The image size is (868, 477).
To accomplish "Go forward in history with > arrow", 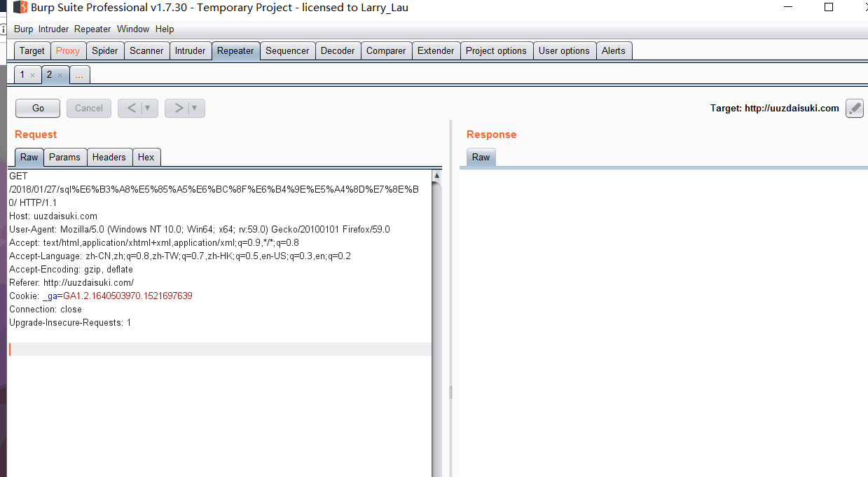I will 178,108.
